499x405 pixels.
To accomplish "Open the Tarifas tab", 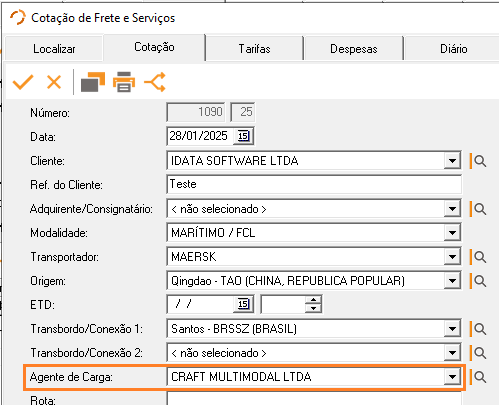I will pos(254,49).
